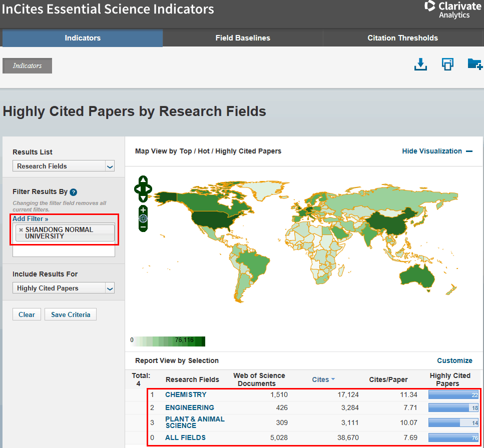Pan the map right with right arrow
This screenshot has width=484, height=448.
149,188
